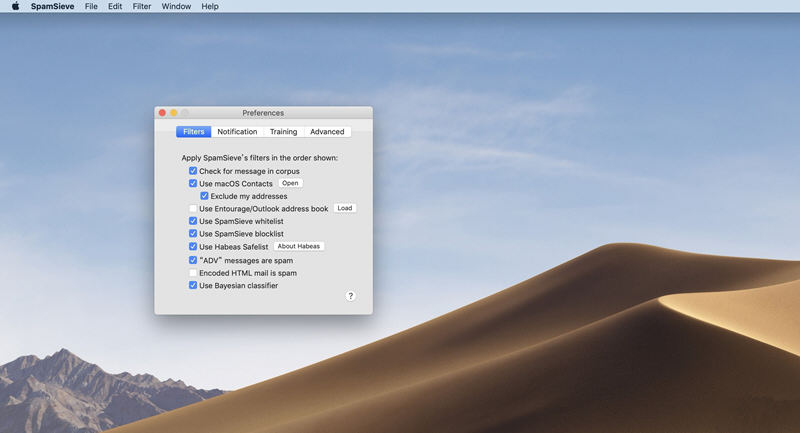Open the Window menu
The width and height of the screenshot is (800, 433).
[176, 6]
